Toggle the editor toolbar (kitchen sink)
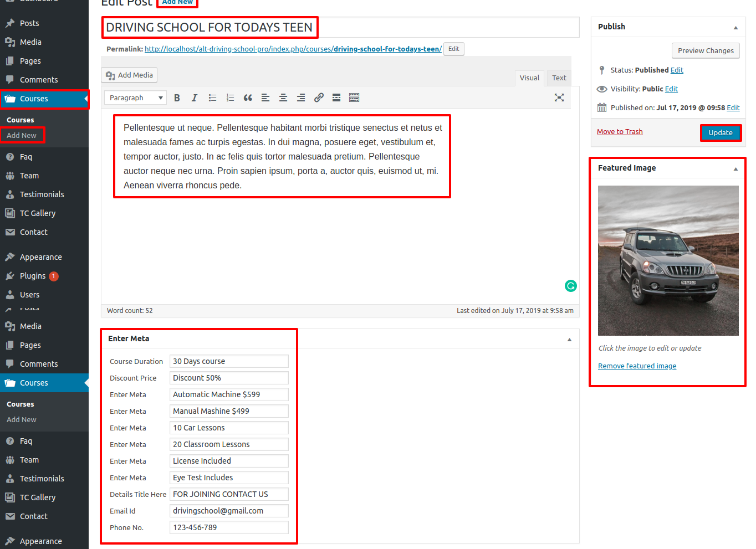This screenshot has width=756, height=549. tap(354, 98)
